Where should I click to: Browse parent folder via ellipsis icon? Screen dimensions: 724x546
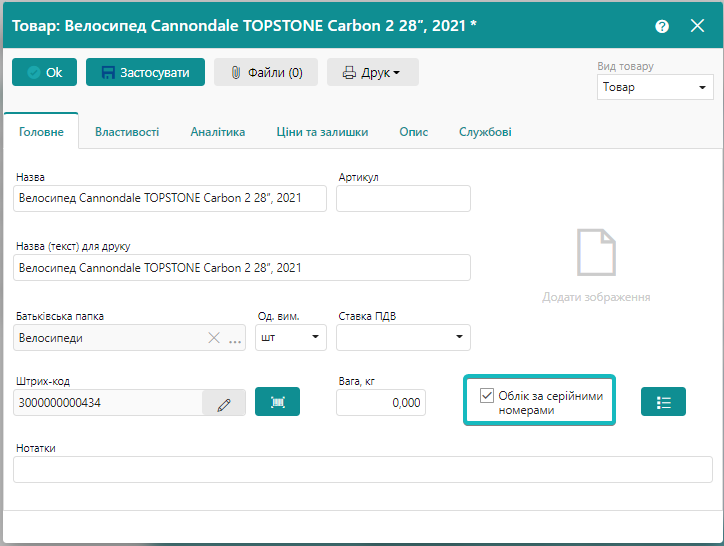[235, 339]
